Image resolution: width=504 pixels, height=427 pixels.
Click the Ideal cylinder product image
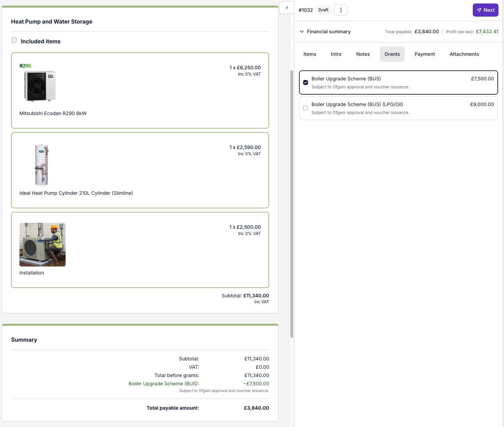(x=42, y=165)
